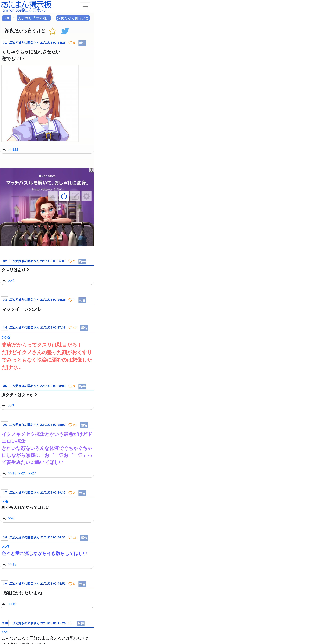This screenshot has height=644, width=322.
Task: Follow the >>8 reply link under post 7
Action: (11, 518)
